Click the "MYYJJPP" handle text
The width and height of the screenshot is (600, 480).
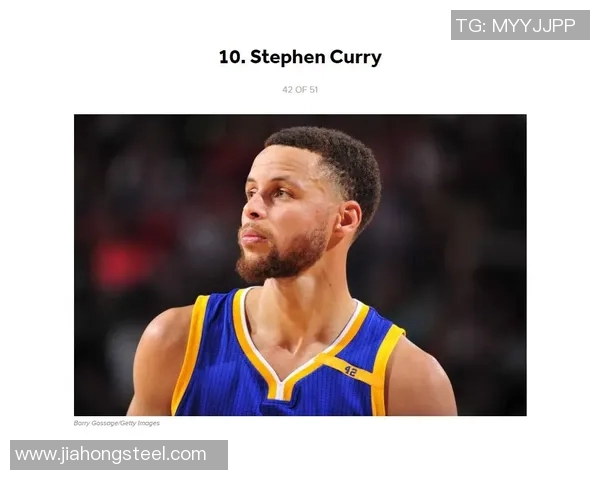pyautogui.click(x=533, y=26)
